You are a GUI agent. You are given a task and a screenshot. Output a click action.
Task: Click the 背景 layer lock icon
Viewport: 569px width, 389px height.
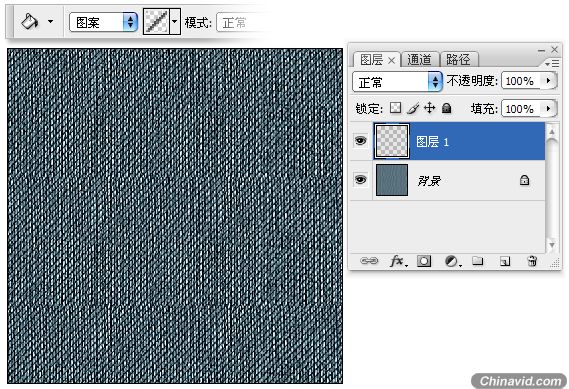pos(524,180)
